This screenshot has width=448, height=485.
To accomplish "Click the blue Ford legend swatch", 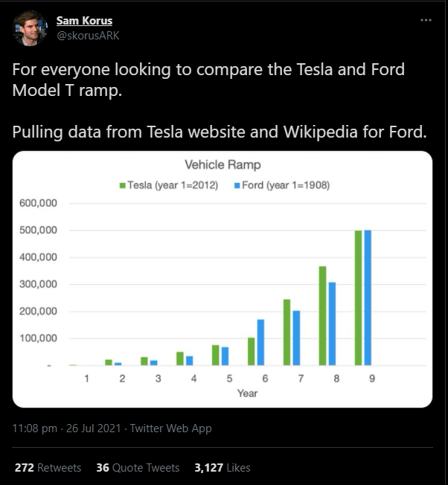I will (x=237, y=185).
